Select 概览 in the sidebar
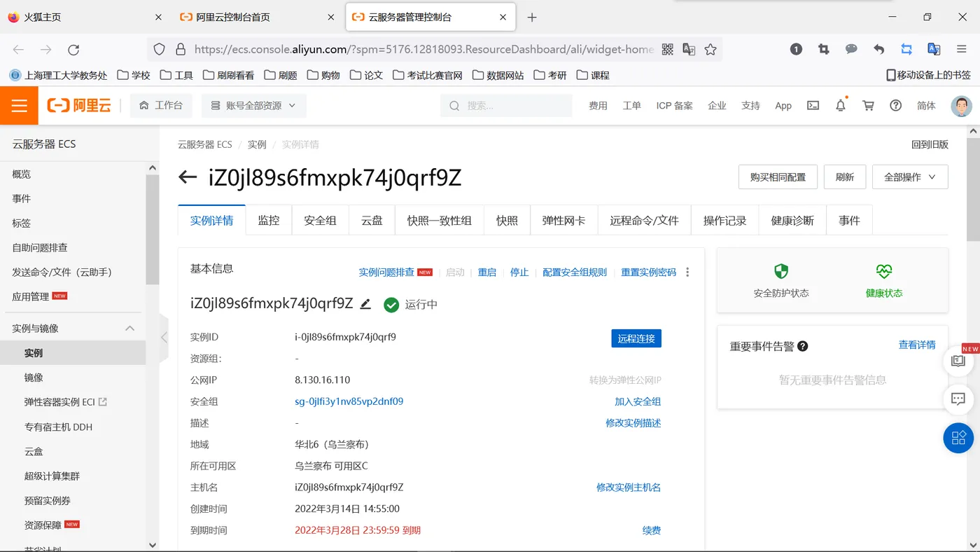 [22, 174]
